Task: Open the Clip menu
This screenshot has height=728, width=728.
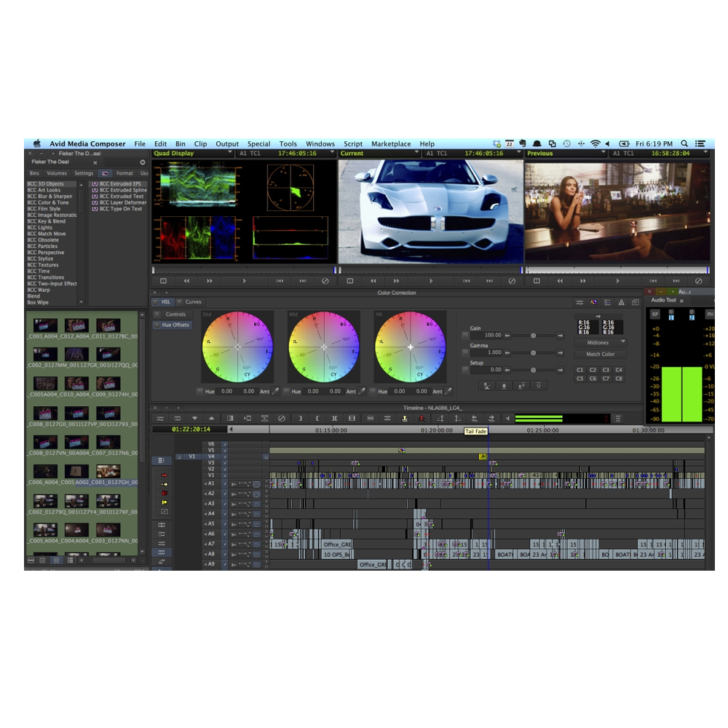Action: click(201, 143)
